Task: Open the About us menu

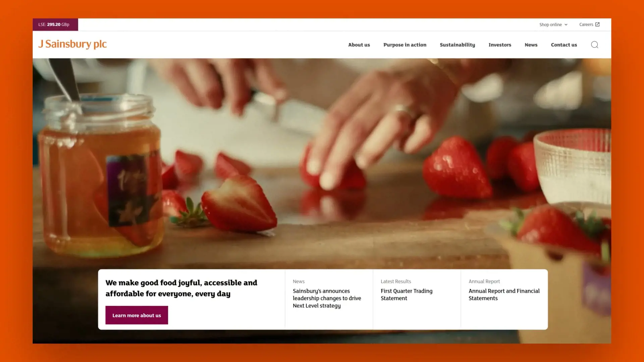Action: (359, 45)
